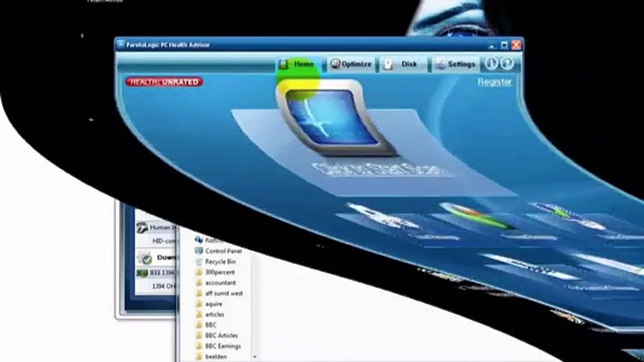The height and width of the screenshot is (362, 644).
Task: Maximize the PC Health Advisor window
Action: [x=505, y=45]
